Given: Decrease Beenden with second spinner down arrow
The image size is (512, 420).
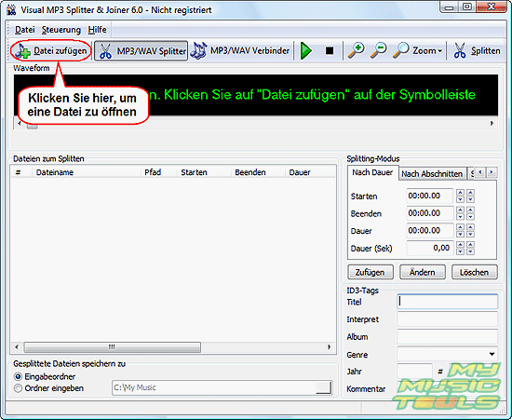Looking at the screenshot, I should coord(470,217).
